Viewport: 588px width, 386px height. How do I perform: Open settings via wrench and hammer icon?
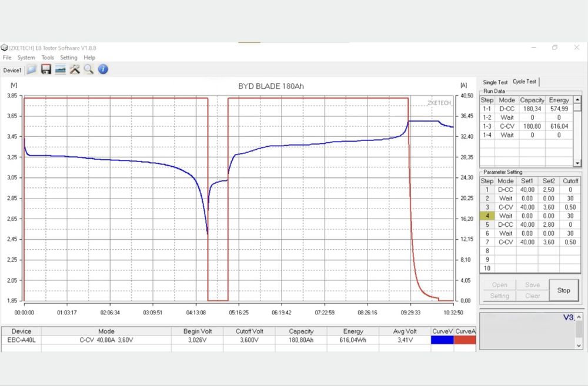click(75, 69)
